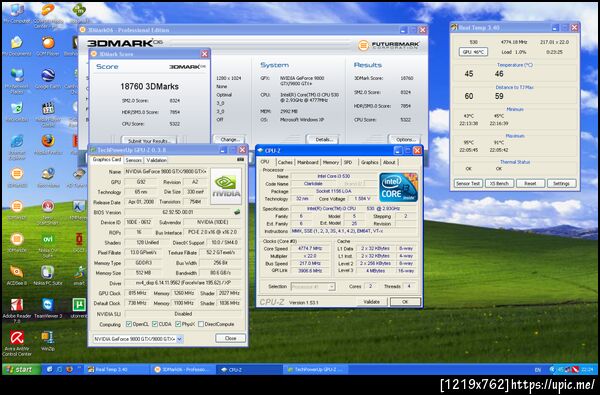
Task: Toggle OpenCL checkbox in GPU-Z
Action: (x=129, y=324)
